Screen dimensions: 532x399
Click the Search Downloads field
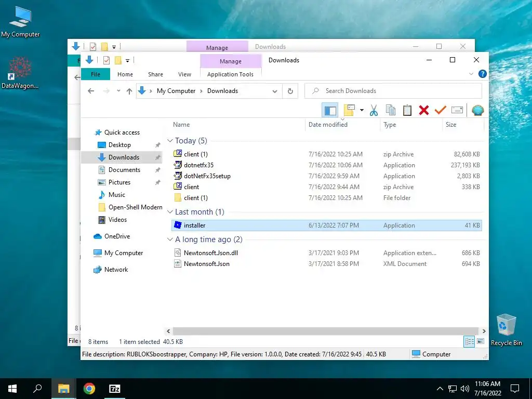[x=393, y=91]
